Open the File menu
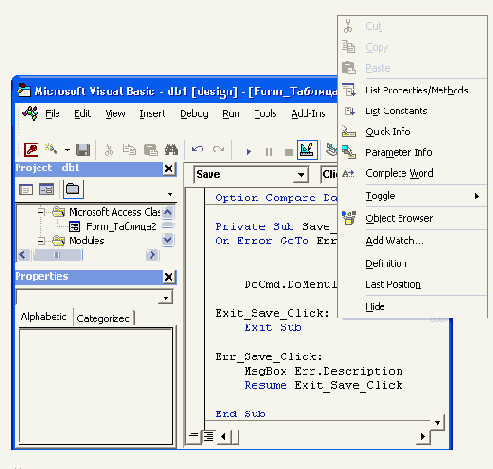The image size is (493, 469). coord(52,114)
